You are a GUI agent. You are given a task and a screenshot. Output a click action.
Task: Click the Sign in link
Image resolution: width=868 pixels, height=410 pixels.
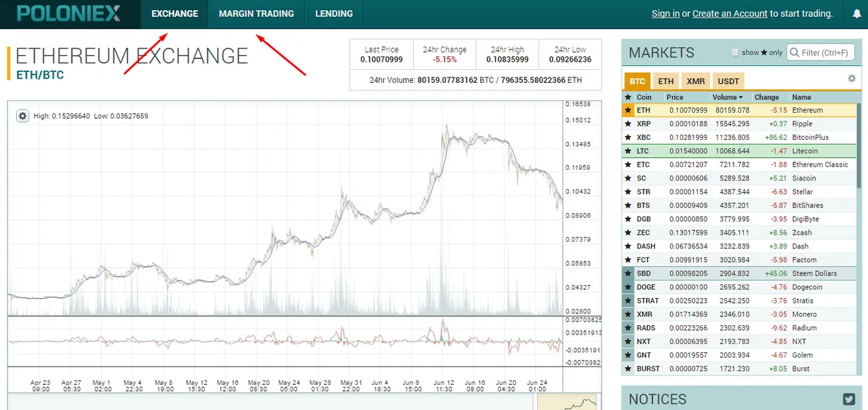tap(665, 14)
